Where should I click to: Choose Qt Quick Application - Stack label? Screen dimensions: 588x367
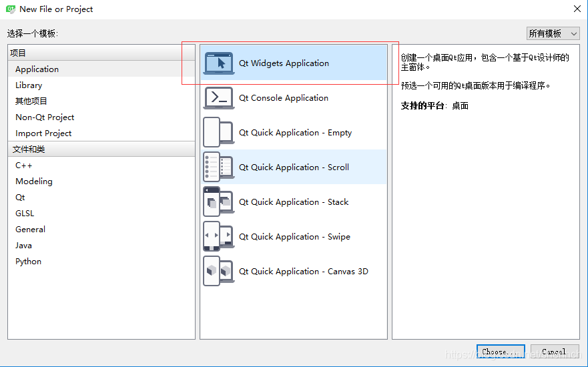(294, 202)
